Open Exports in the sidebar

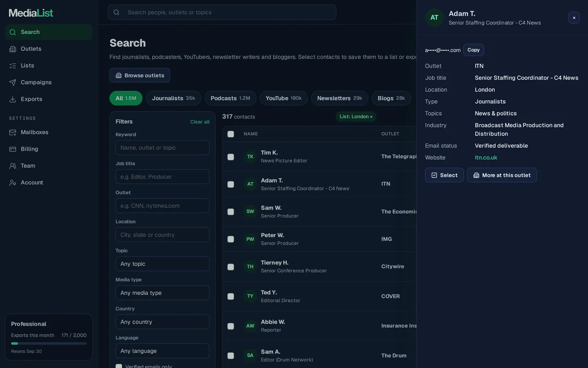pyautogui.click(x=49, y=99)
